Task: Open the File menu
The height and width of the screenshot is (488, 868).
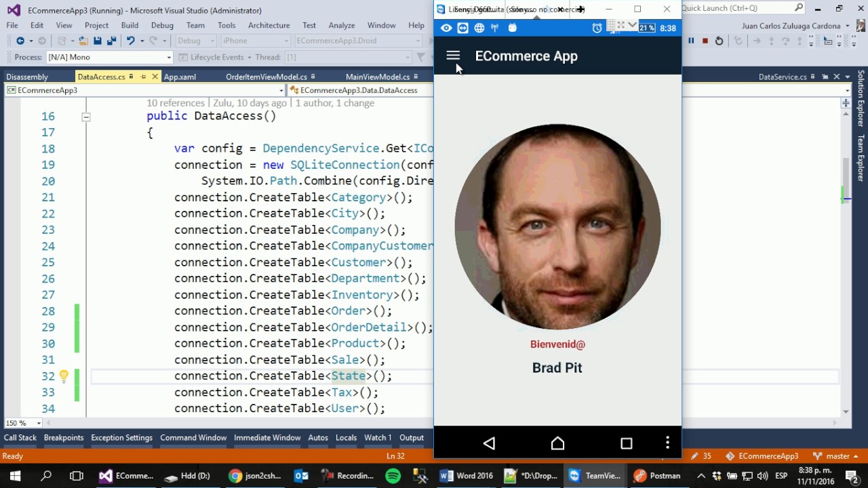Action: tap(12, 25)
